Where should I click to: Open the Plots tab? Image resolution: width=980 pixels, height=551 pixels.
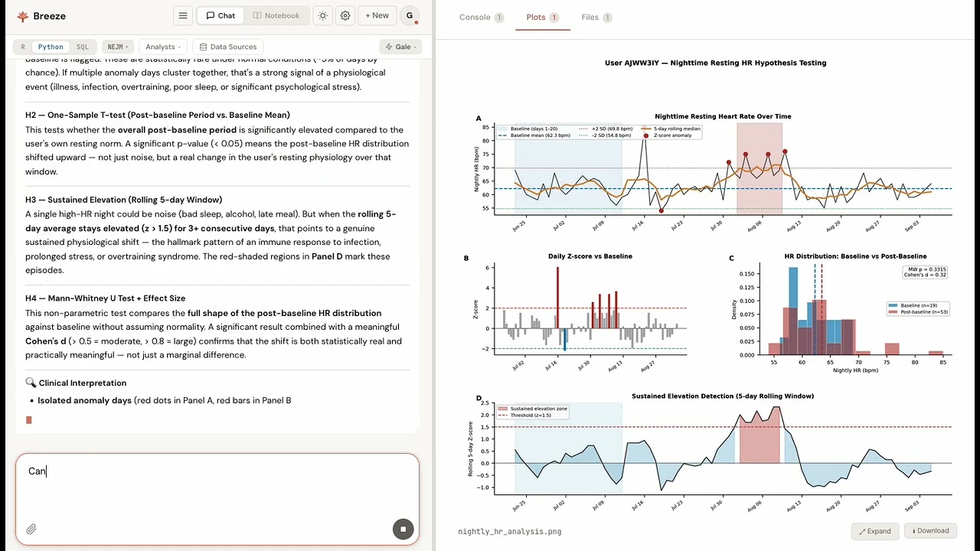click(543, 17)
